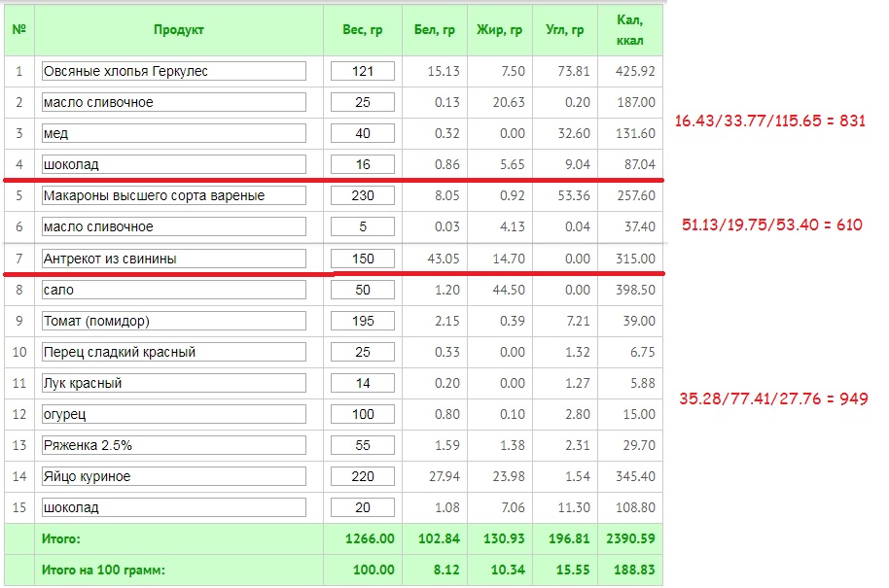Click the Овсяные хлопья Геркулес product field
This screenshot has width=889, height=588.
[x=174, y=71]
